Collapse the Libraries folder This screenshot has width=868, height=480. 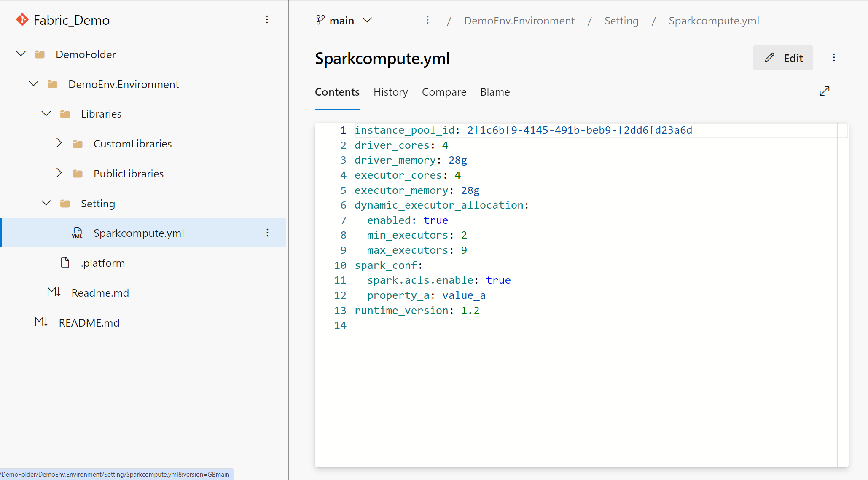click(47, 113)
